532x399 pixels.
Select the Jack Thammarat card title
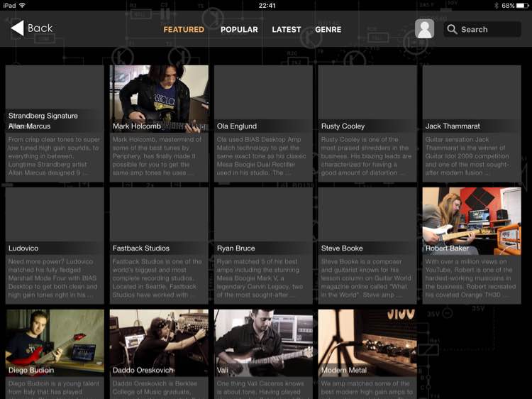(x=453, y=126)
